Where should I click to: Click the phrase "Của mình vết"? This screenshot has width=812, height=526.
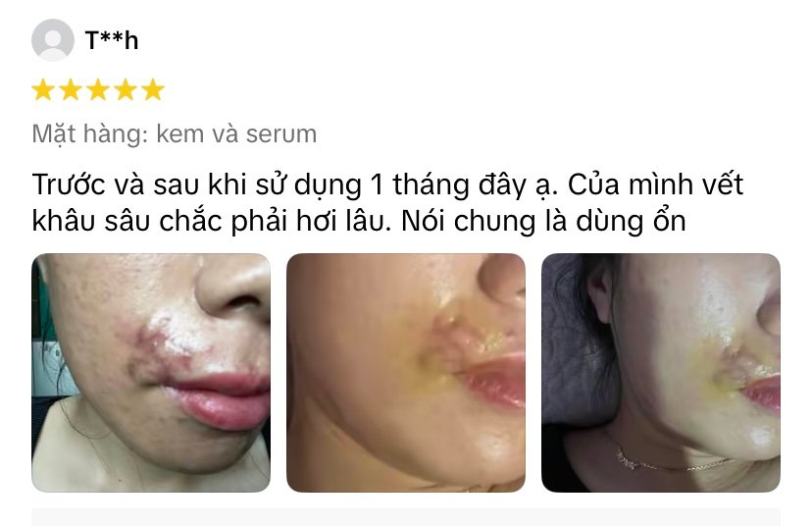(656, 184)
